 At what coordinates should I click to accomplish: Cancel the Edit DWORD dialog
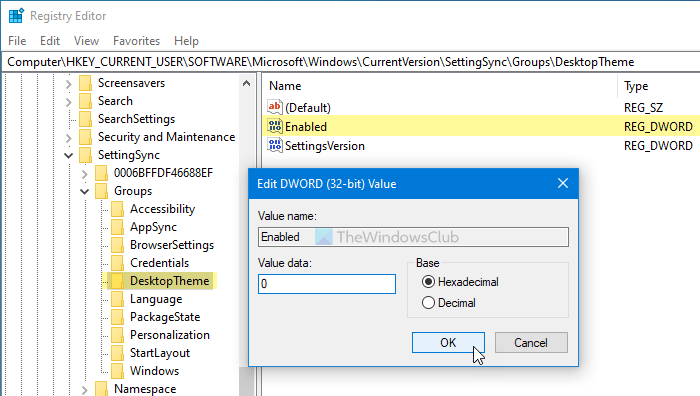click(x=531, y=342)
